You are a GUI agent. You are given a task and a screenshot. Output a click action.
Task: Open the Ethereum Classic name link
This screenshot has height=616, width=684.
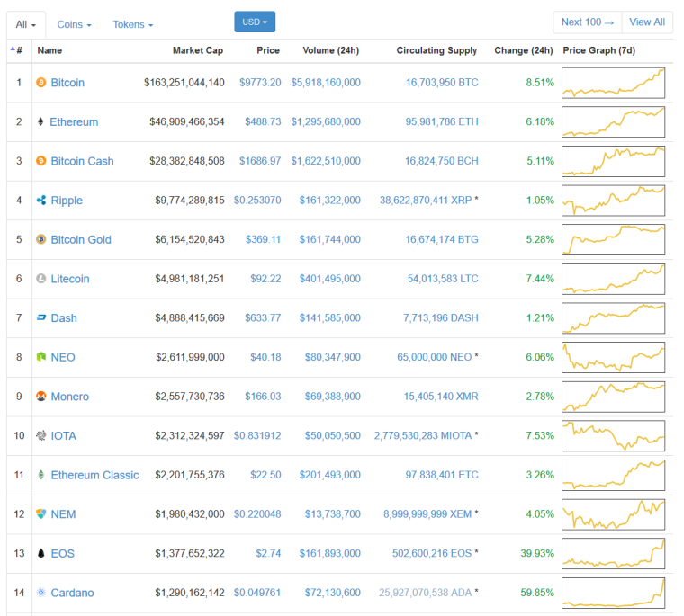[95, 475]
